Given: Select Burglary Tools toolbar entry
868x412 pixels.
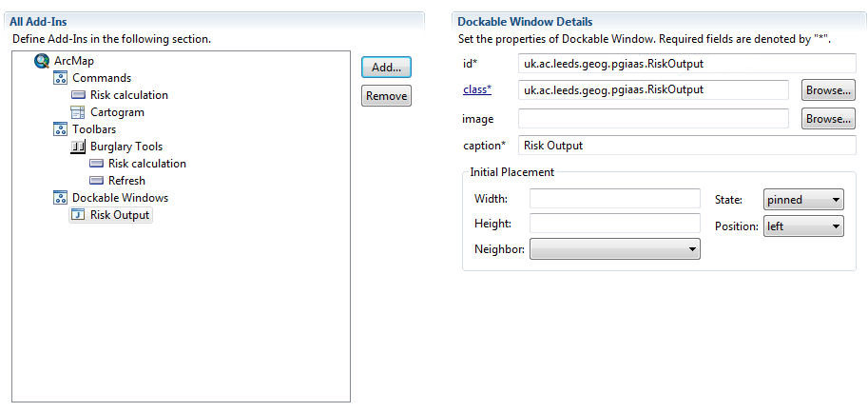Looking at the screenshot, I should pos(126,147).
